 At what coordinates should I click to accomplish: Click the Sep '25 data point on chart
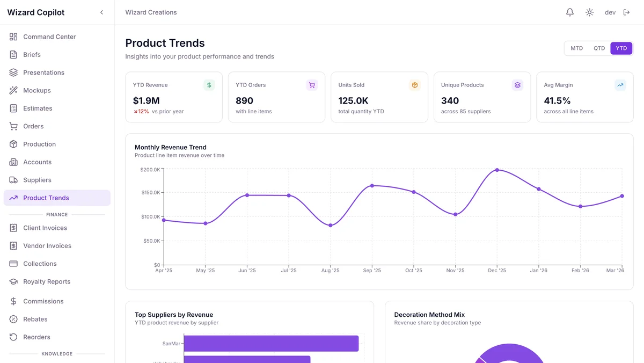coord(372,186)
